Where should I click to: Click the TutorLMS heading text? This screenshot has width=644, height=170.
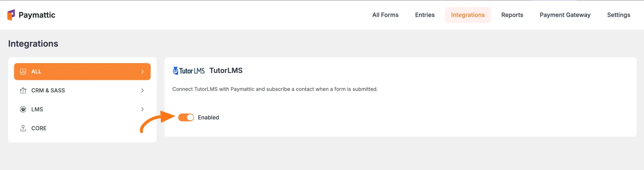click(226, 70)
